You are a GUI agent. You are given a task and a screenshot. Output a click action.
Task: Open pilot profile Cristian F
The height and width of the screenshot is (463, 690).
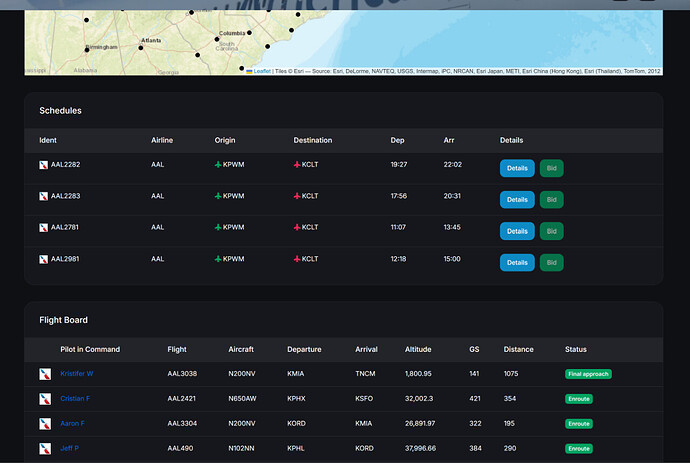(75, 399)
